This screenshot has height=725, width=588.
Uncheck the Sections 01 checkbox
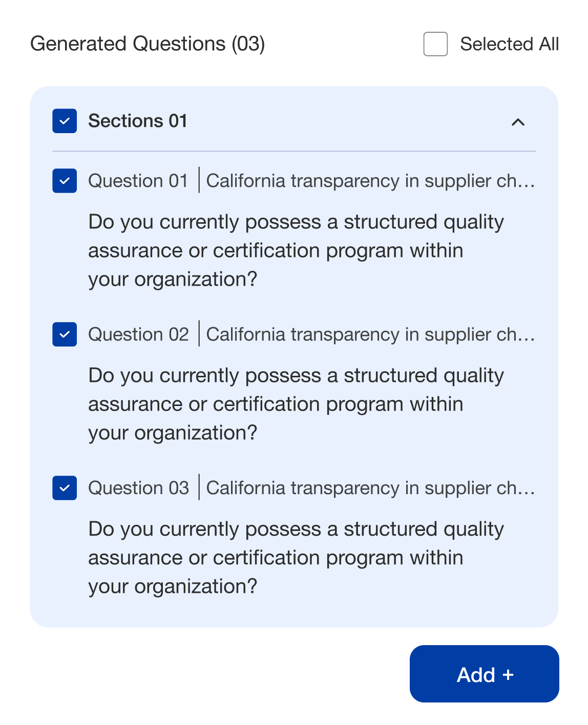(x=65, y=121)
